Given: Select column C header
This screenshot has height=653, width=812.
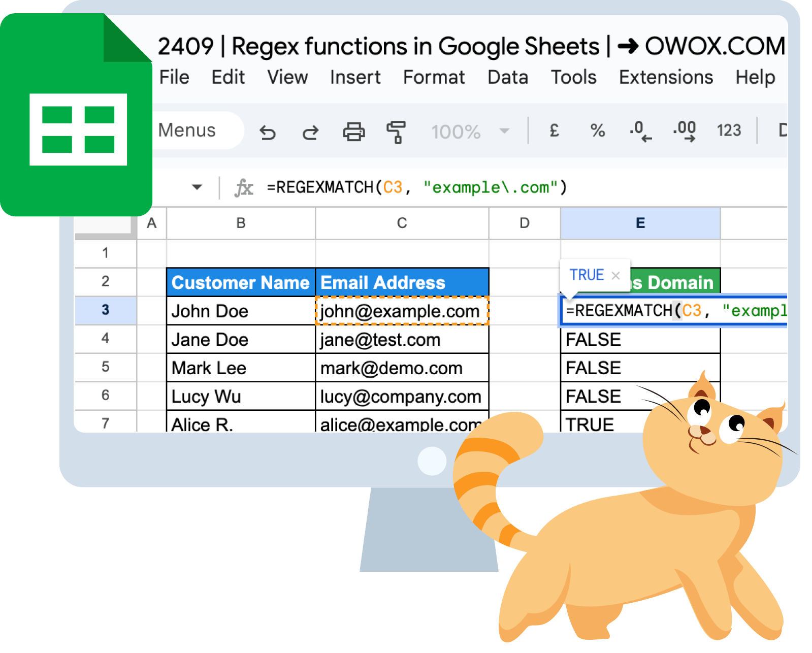Looking at the screenshot, I should [402, 223].
